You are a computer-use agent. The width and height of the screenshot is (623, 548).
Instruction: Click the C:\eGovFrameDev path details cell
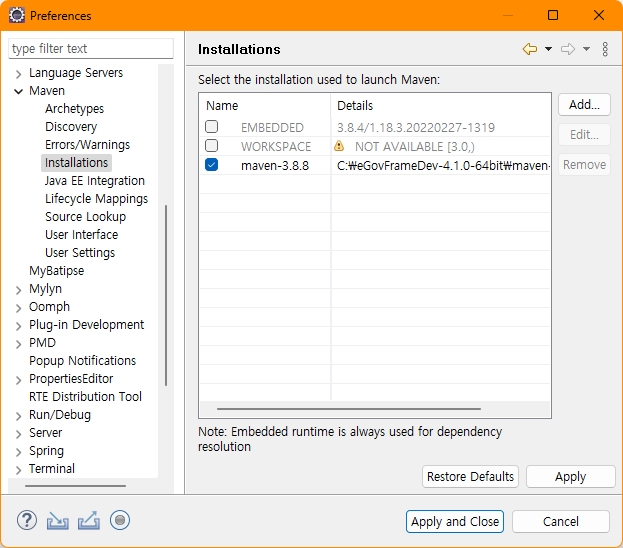pos(443,165)
